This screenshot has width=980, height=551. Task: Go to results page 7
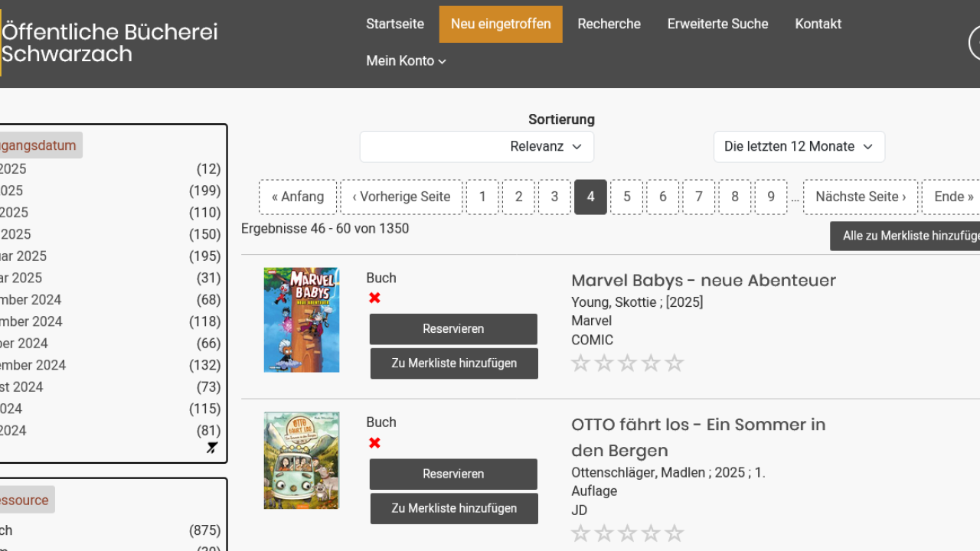[699, 197]
